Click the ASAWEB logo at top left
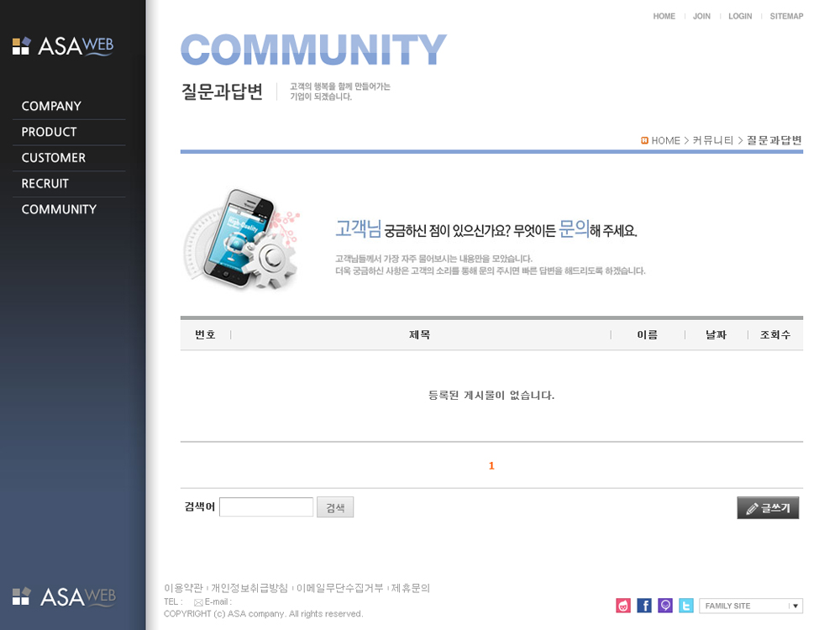Image resolution: width=840 pixels, height=630 pixels. (x=63, y=46)
